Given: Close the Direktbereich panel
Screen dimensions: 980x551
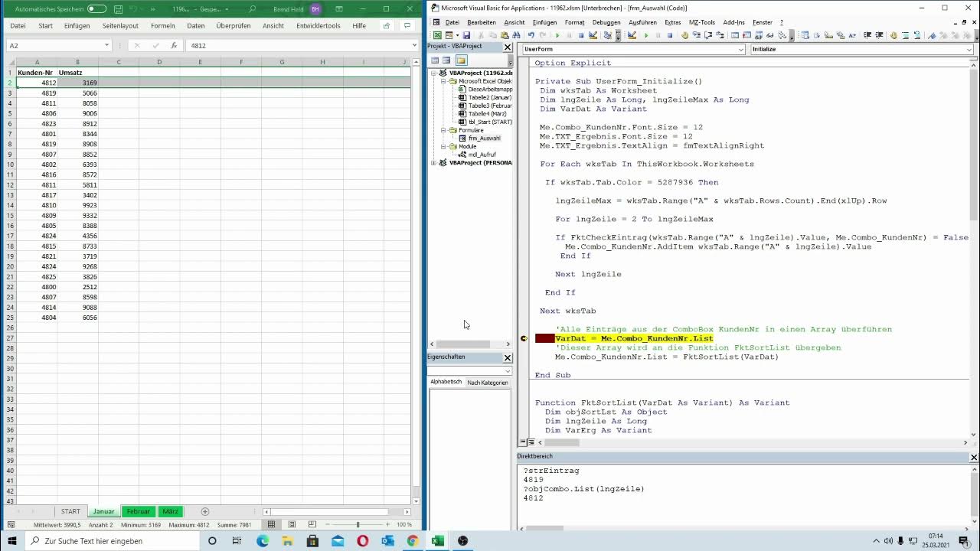Looking at the screenshot, I should click(974, 457).
